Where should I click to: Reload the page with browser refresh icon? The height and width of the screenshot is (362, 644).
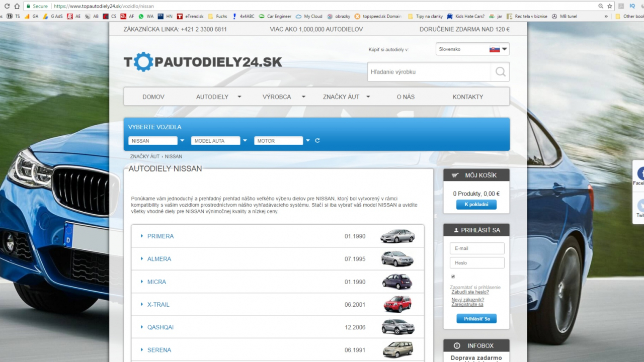point(7,6)
